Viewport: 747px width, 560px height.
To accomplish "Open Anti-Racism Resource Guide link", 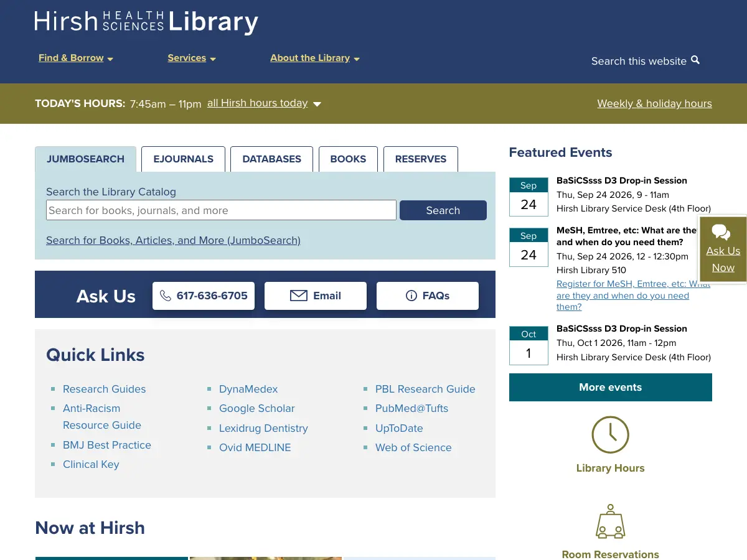I will pos(102,417).
